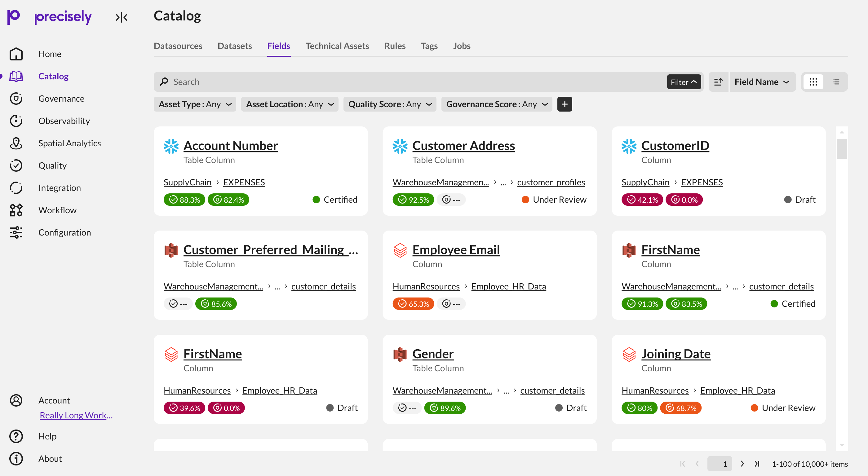Viewport: 868px width, 476px height.
Task: Open Configuration sliders icon
Action: (16, 232)
